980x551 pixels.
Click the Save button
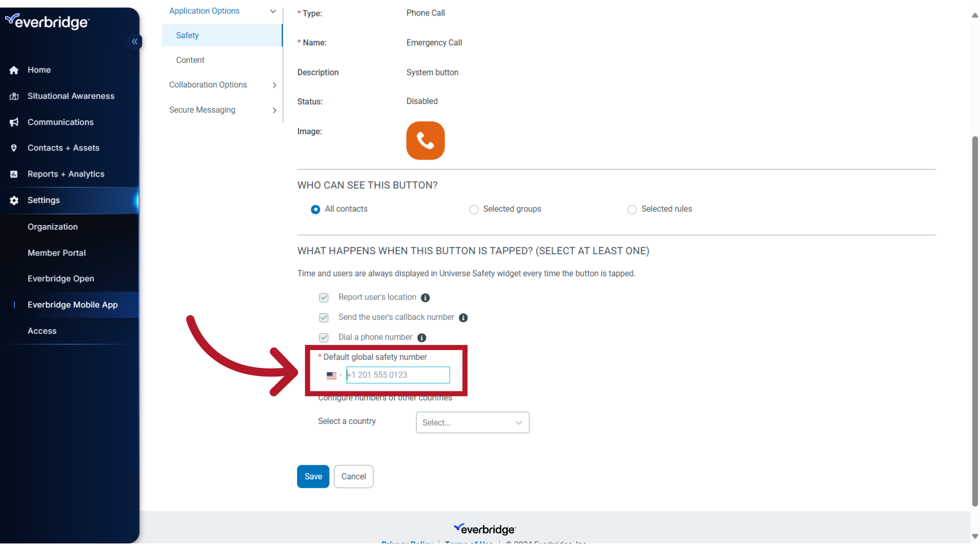(x=313, y=477)
